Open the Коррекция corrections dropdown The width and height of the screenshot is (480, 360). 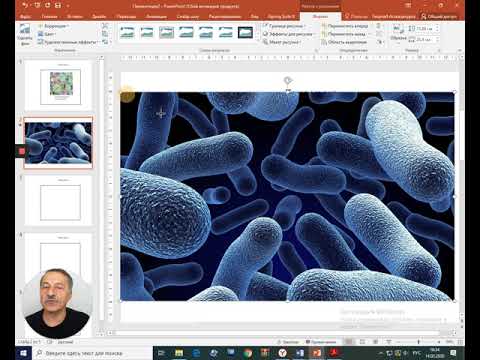[53, 26]
